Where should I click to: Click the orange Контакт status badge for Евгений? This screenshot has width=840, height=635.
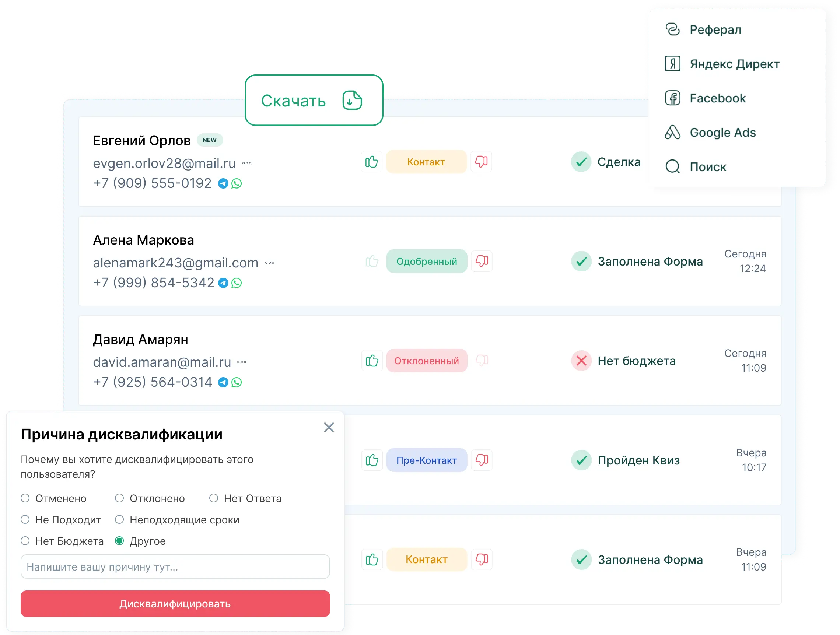coord(426,162)
